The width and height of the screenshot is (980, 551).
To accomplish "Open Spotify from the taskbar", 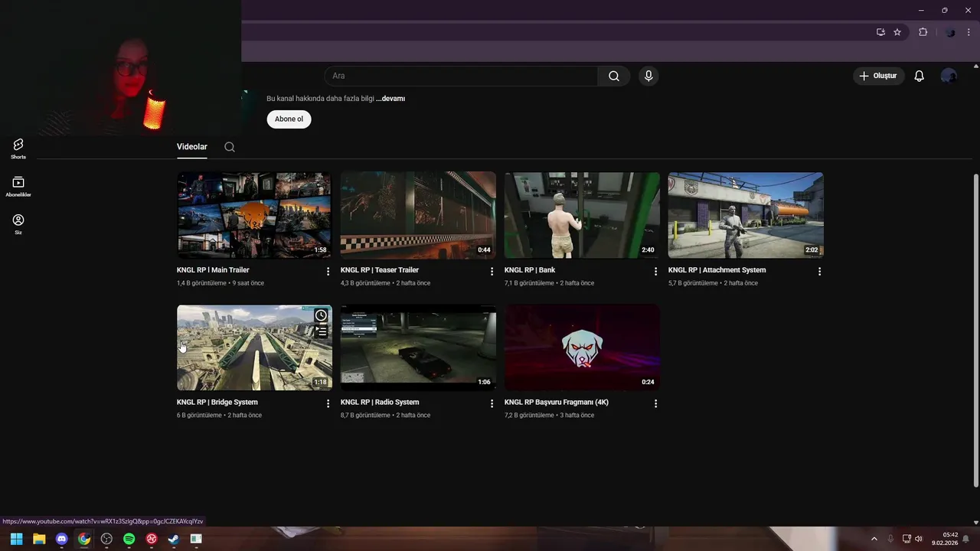I will pos(129,539).
